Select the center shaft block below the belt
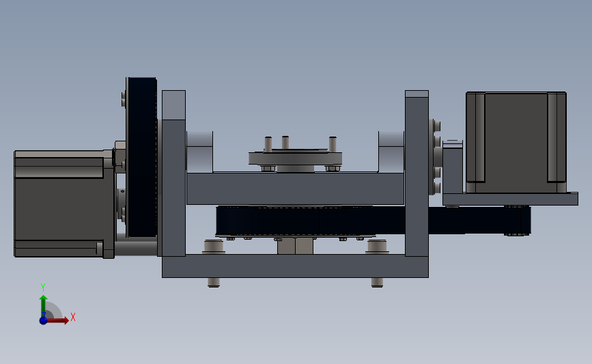The image size is (592, 364). (295, 246)
